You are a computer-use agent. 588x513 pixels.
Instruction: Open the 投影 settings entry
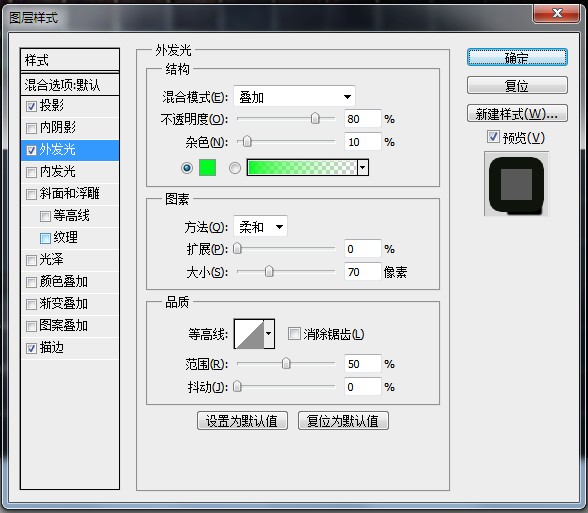coord(51,105)
